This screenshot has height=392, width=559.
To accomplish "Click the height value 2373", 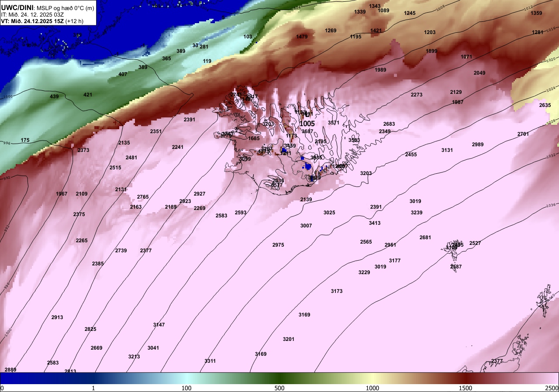I will click(x=83, y=150).
